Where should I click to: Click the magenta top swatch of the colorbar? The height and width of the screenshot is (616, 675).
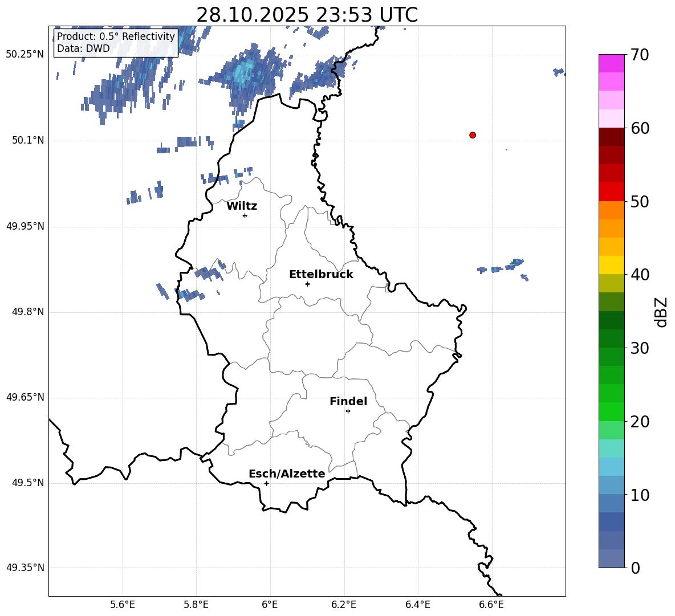point(611,63)
